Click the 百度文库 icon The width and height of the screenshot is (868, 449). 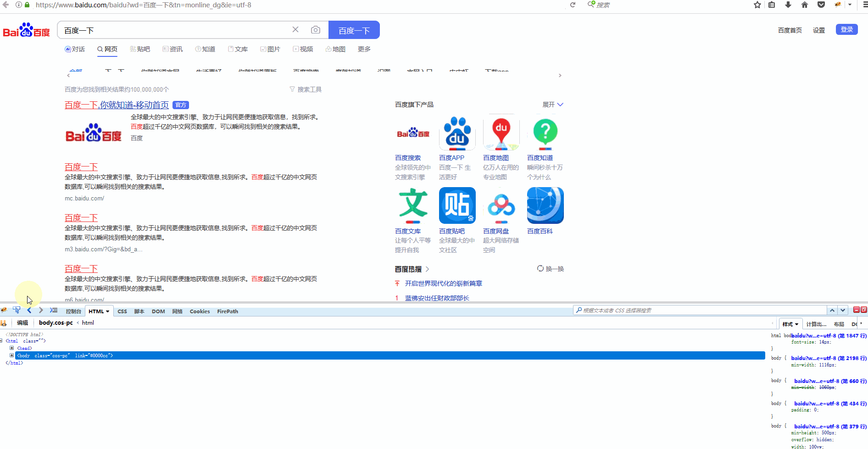coord(413,205)
